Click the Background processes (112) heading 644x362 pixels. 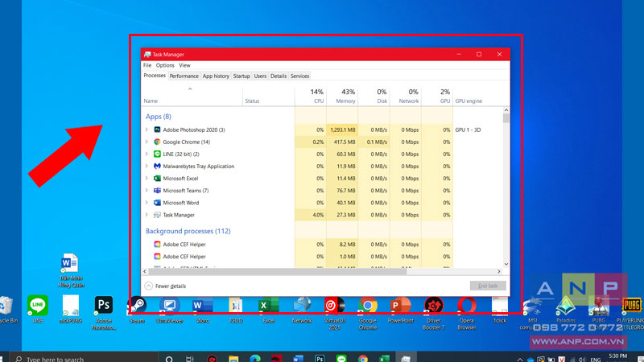(188, 231)
